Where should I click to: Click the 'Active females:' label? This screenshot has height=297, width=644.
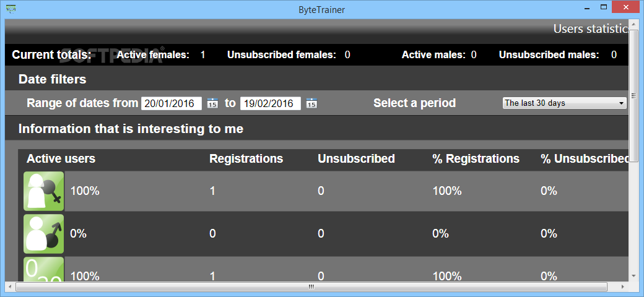click(153, 55)
